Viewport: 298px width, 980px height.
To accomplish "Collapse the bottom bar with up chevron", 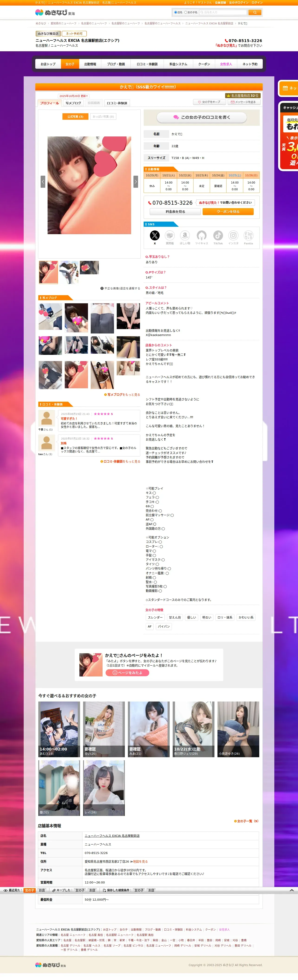I will click(x=292, y=890).
